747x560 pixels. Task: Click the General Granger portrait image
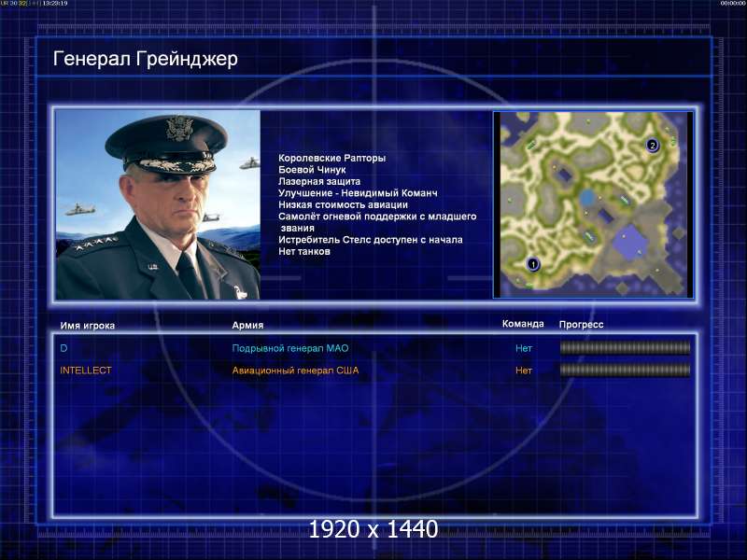tap(158, 204)
